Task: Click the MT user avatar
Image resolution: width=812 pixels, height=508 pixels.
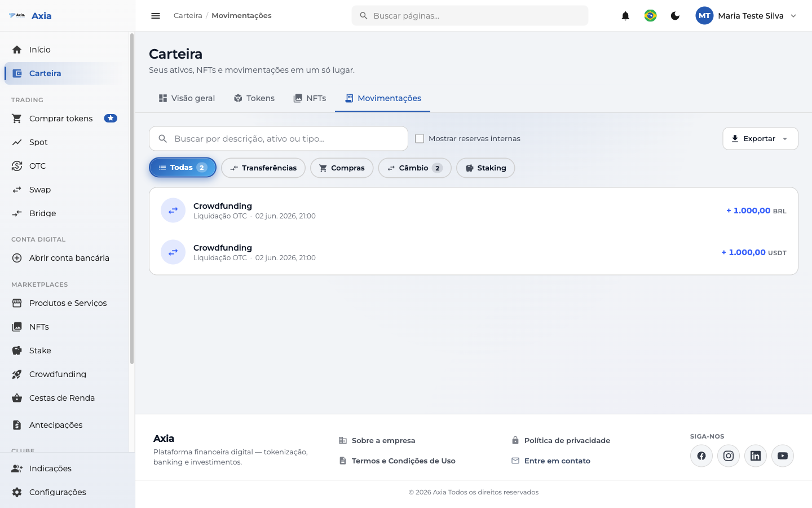Action: tap(704, 16)
